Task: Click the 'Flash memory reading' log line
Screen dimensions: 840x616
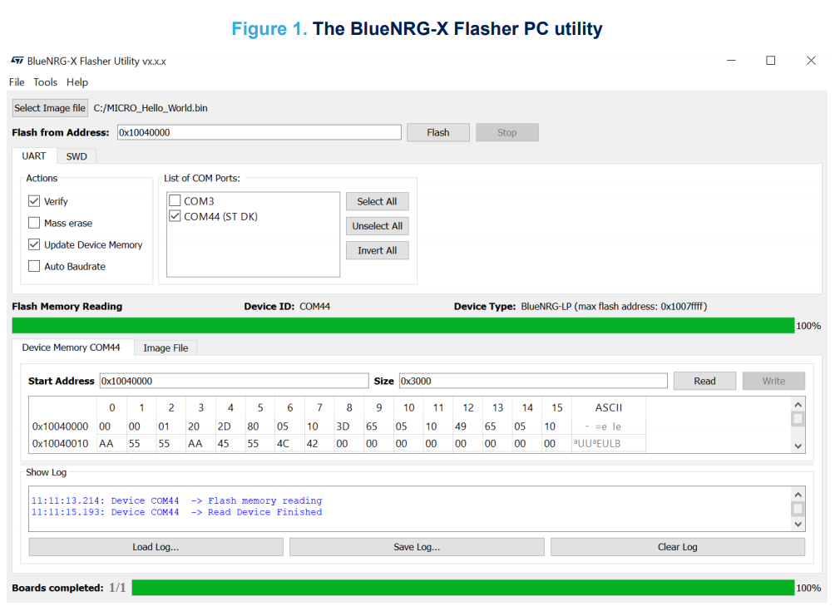Action: pos(177,500)
